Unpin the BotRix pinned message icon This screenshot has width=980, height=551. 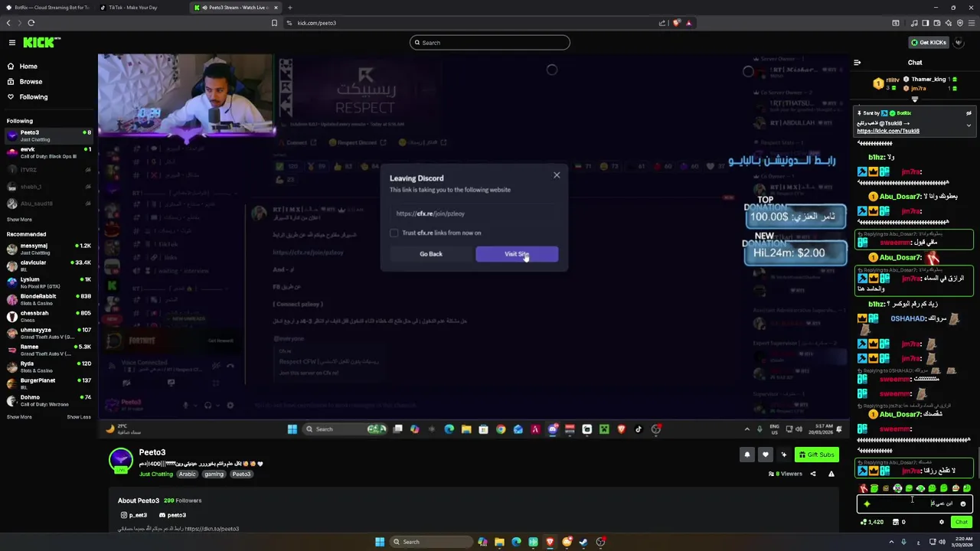tap(969, 113)
